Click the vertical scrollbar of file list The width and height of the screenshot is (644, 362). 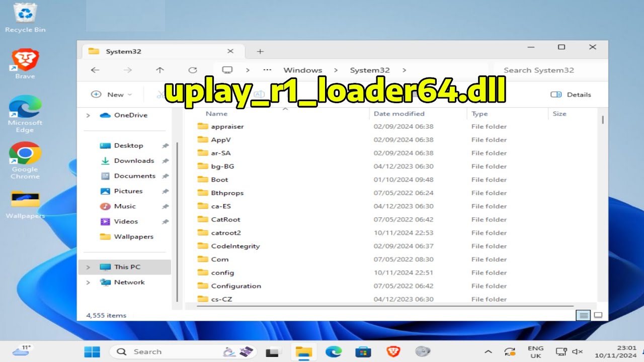[x=602, y=120]
